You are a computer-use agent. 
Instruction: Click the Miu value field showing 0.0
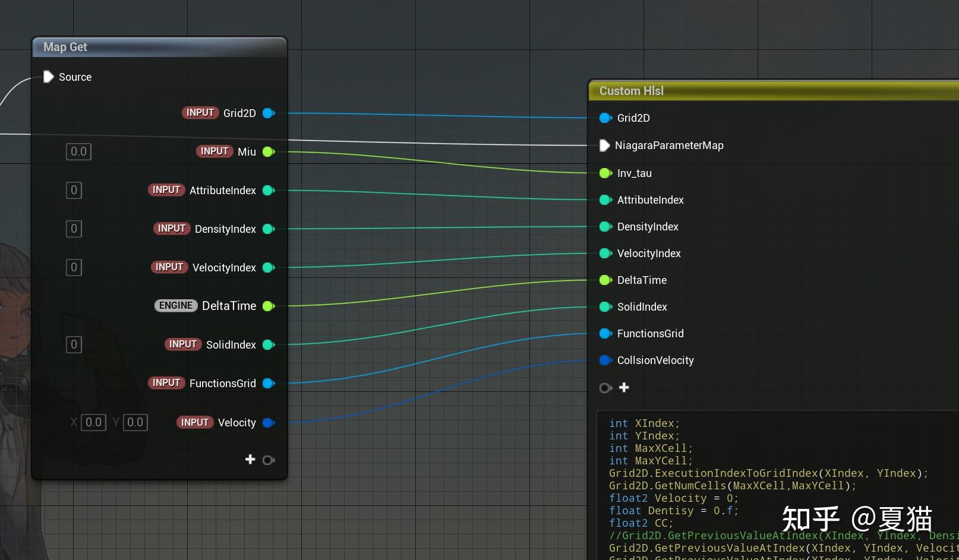[78, 151]
